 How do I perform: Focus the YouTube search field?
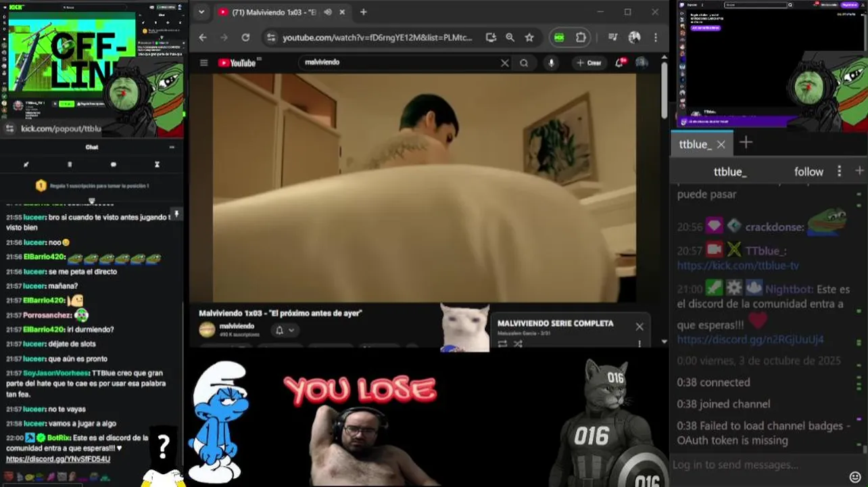click(x=400, y=62)
